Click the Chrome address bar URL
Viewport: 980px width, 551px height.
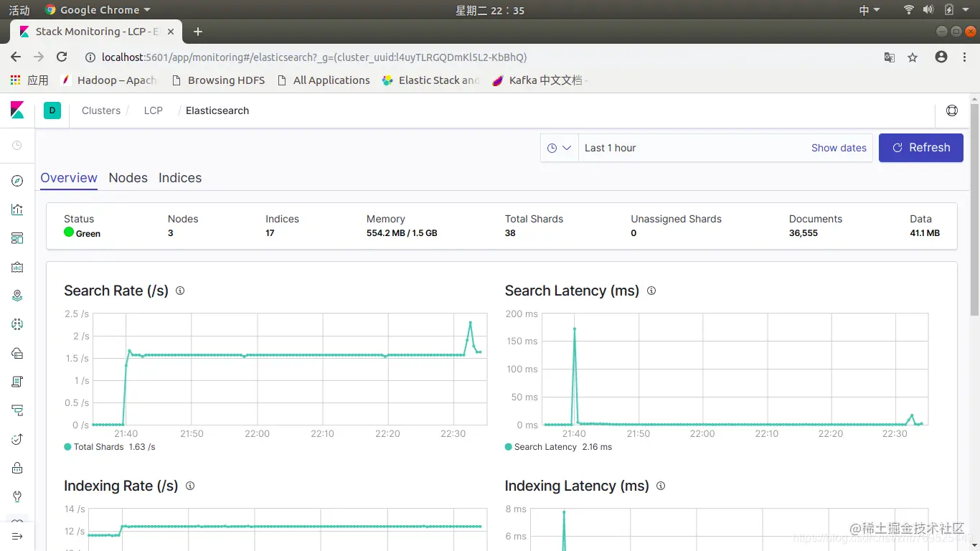point(314,57)
